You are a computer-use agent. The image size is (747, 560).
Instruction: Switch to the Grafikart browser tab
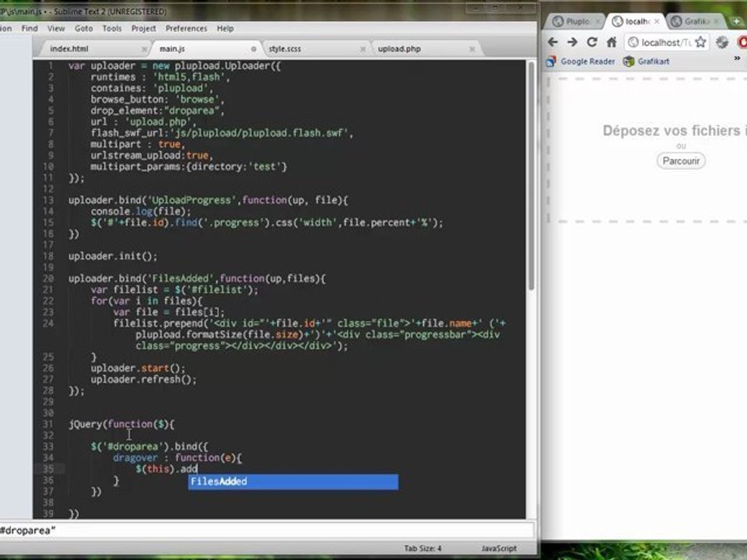tap(695, 22)
